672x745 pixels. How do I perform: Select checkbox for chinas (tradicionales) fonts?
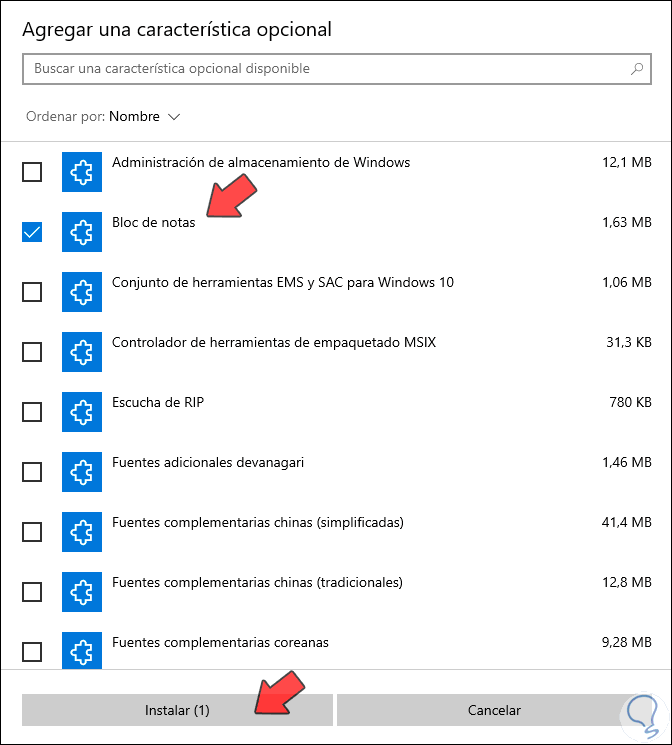pyautogui.click(x=32, y=592)
